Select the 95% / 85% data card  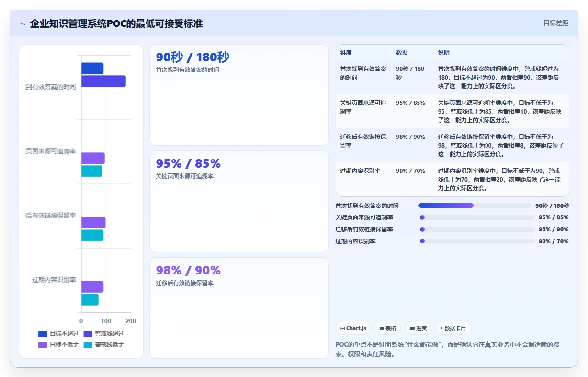[x=239, y=202]
